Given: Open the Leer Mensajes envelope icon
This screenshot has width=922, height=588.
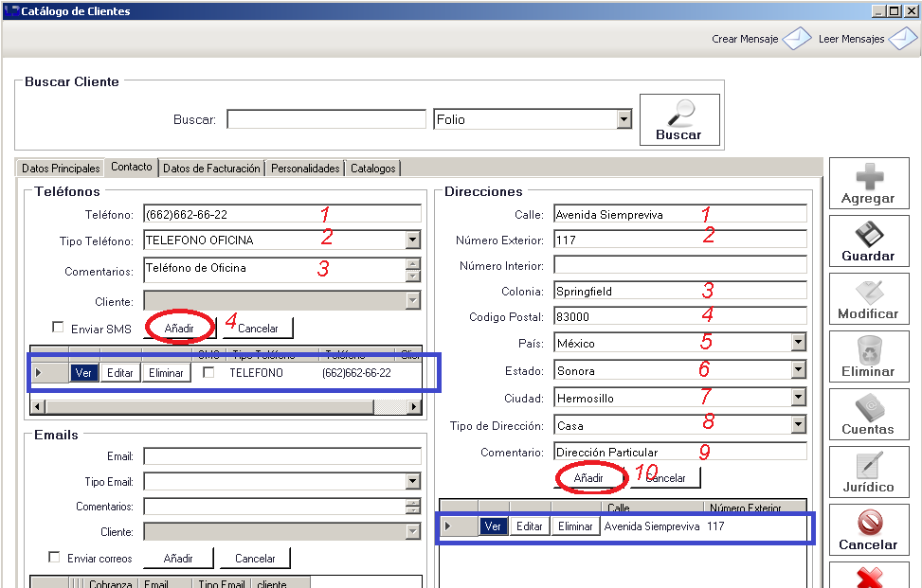Looking at the screenshot, I should click(x=903, y=39).
